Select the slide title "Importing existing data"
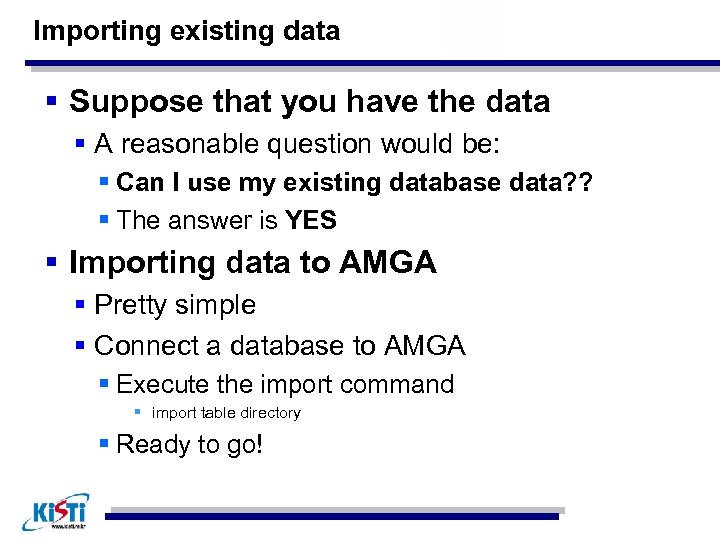Screen dimensions: 720x540 [186, 31]
